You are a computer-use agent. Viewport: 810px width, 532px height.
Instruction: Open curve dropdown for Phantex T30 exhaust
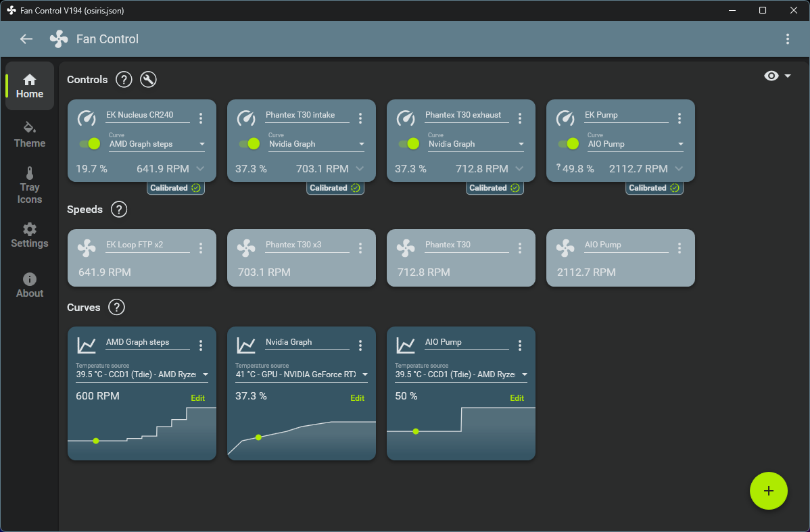pyautogui.click(x=477, y=144)
